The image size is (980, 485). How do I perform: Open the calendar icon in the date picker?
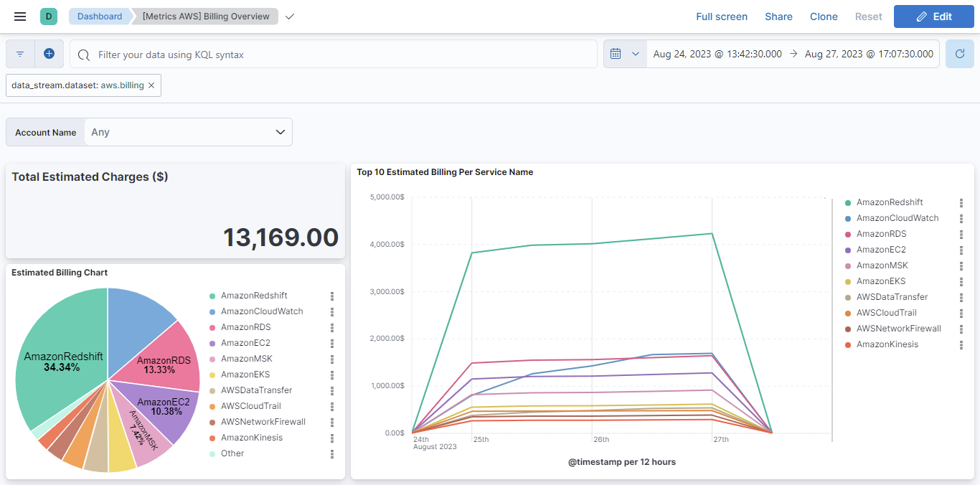[616, 53]
